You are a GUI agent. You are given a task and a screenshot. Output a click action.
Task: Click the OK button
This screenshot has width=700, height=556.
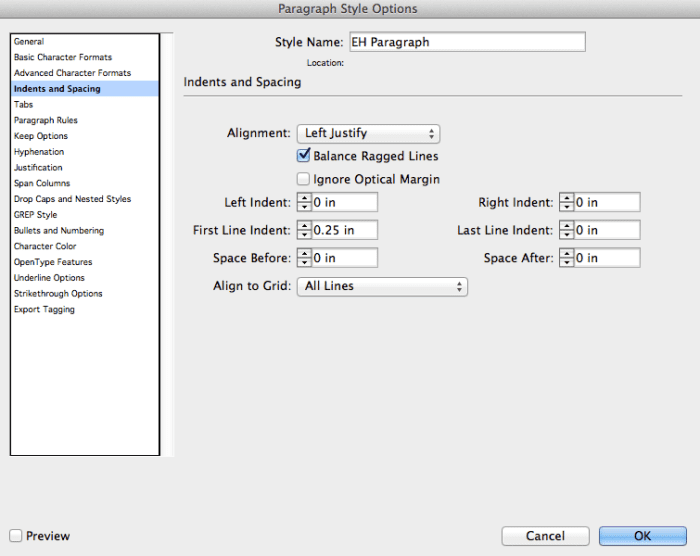(x=642, y=536)
